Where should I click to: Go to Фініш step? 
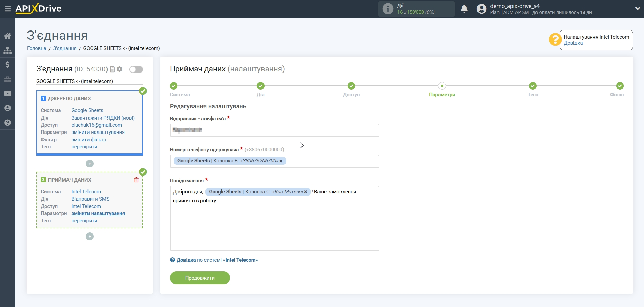[x=620, y=86]
